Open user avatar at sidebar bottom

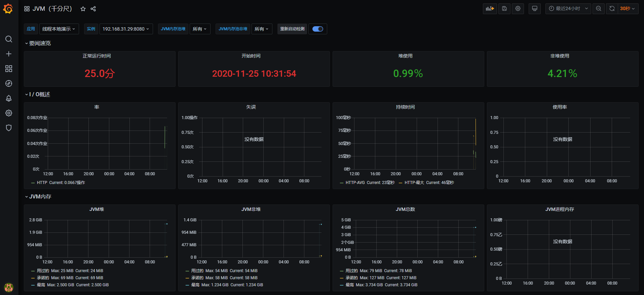point(9,287)
